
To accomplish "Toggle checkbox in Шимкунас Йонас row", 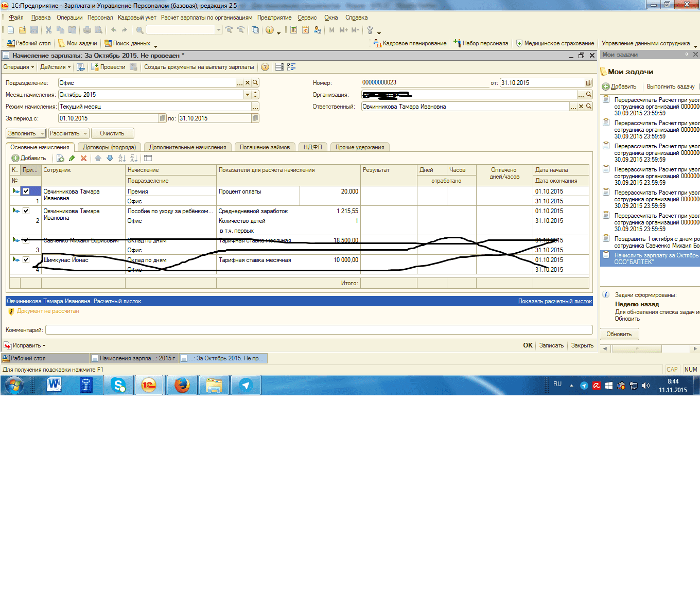I will point(26,260).
